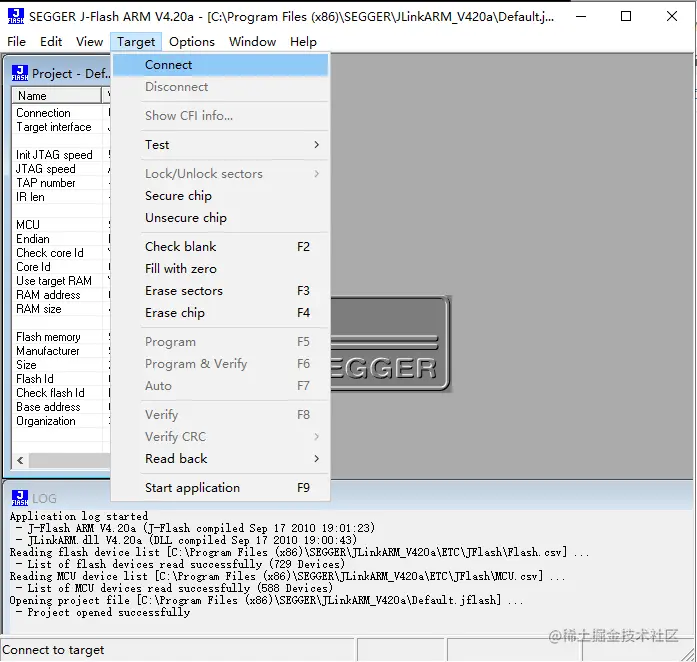Select the Flash Id row
Viewport: 697px width, 662px height.
(x=61, y=379)
